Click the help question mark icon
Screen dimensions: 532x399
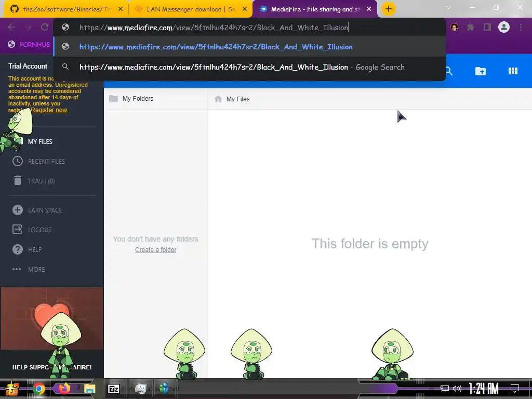(x=17, y=249)
